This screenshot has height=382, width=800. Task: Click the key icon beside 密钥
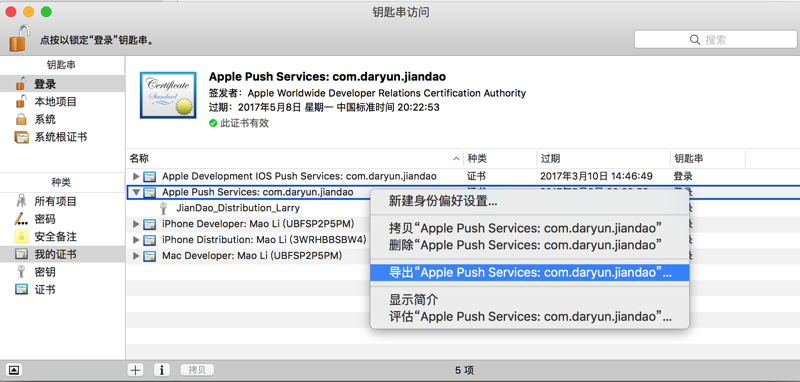pos(21,272)
